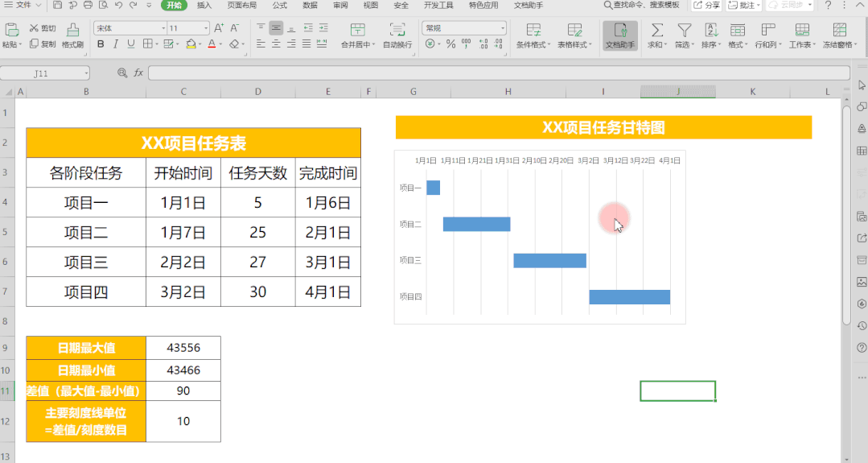868x463 pixels.
Task: Click the Merge and Center (合并居中) icon
Action: point(355,31)
